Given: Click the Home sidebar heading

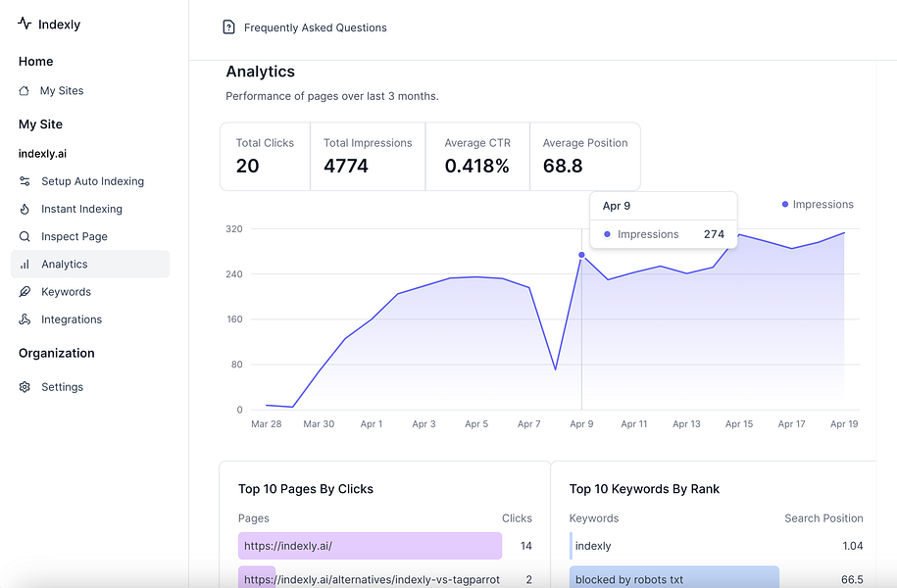Looking at the screenshot, I should click(x=35, y=61).
